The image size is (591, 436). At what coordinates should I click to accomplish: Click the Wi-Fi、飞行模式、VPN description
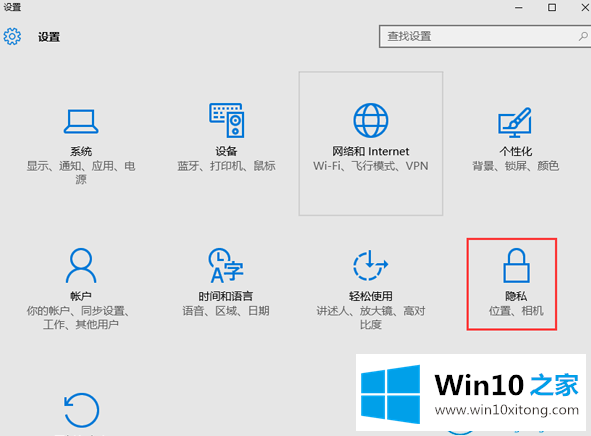[x=371, y=166]
